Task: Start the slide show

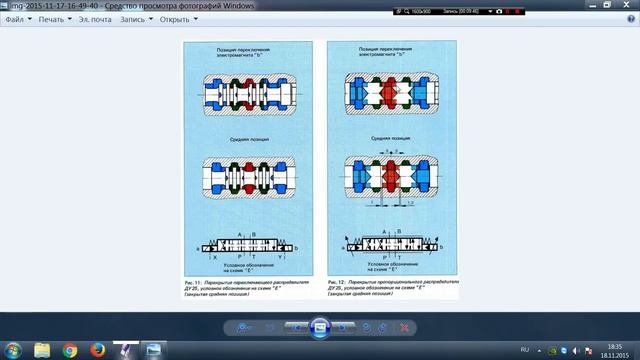Action: pos(320,328)
